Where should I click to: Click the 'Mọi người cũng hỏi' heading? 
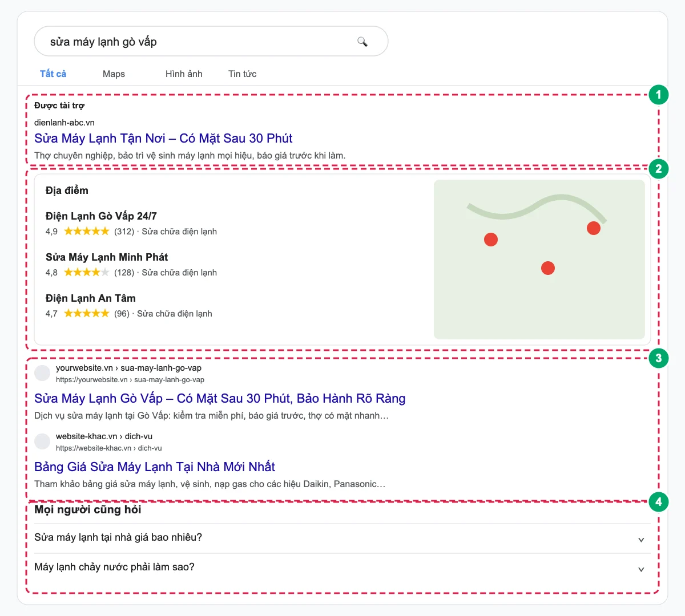88,509
